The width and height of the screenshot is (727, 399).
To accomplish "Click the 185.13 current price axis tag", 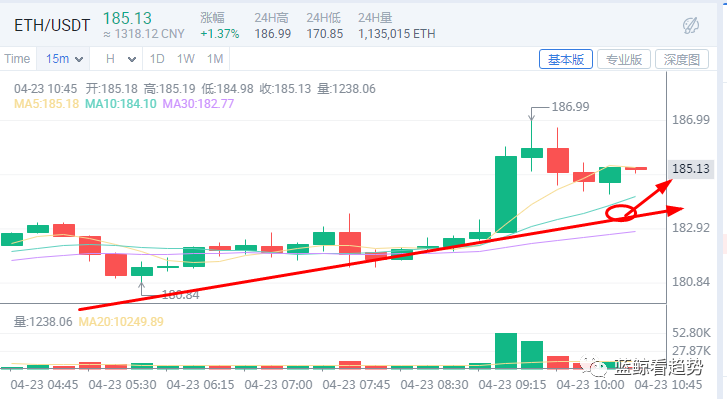I will click(x=690, y=169).
